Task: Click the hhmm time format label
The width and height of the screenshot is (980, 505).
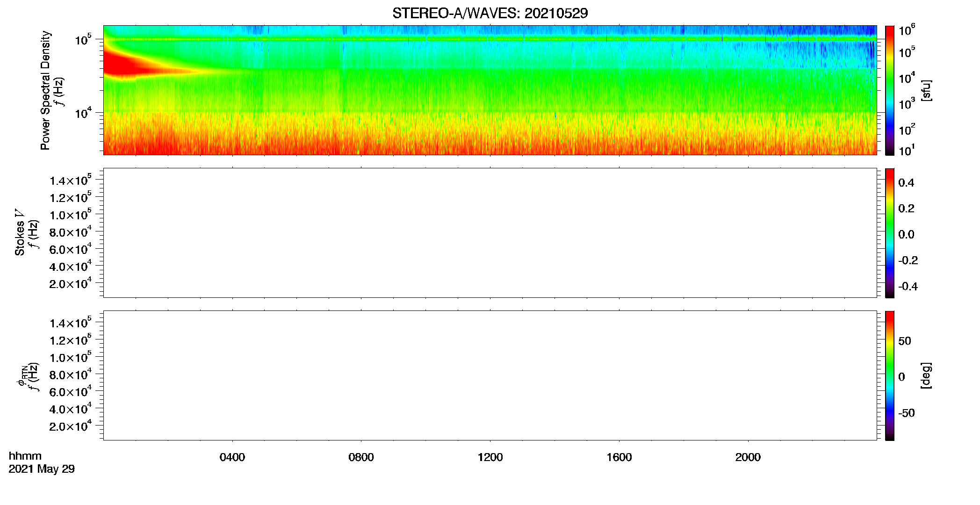Action: coord(25,456)
